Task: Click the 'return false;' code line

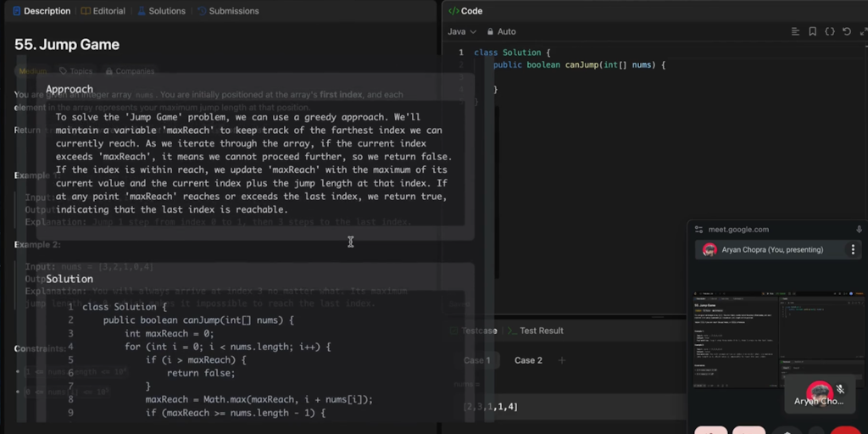Action: pyautogui.click(x=201, y=373)
